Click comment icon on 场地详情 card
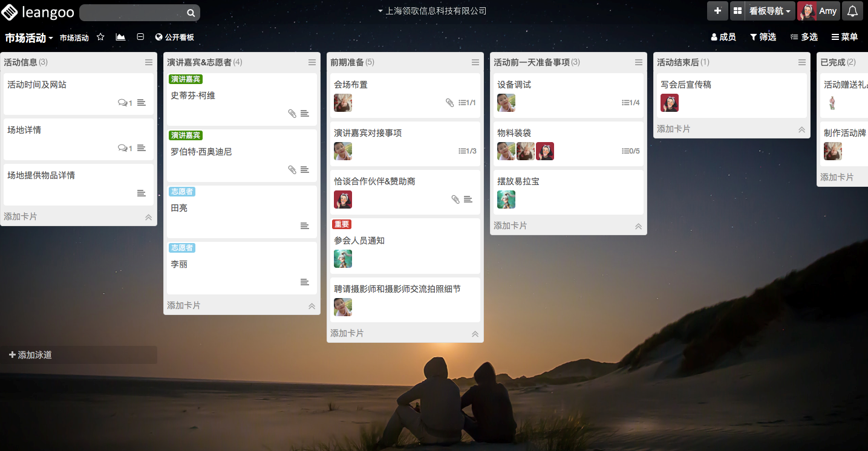The height and width of the screenshot is (451, 868). pyautogui.click(x=122, y=148)
